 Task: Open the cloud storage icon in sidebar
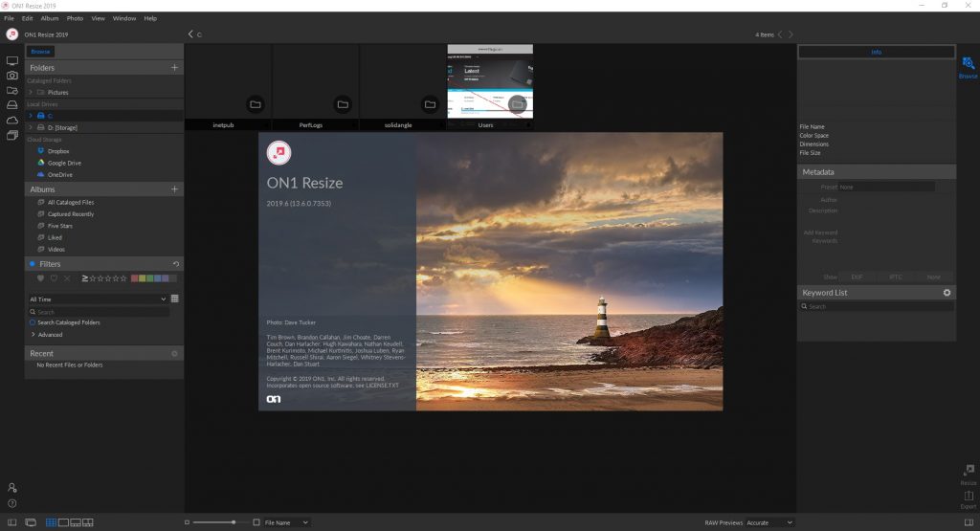pyautogui.click(x=11, y=120)
